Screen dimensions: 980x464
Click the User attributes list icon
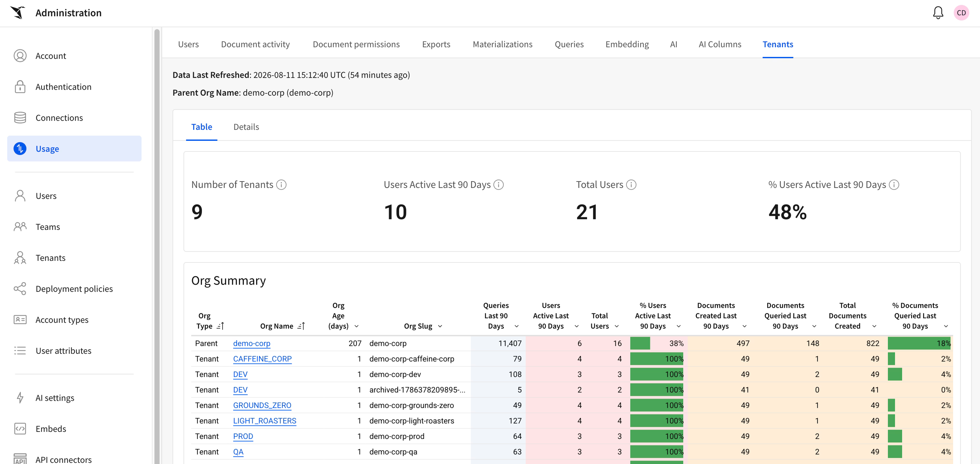[20, 351]
